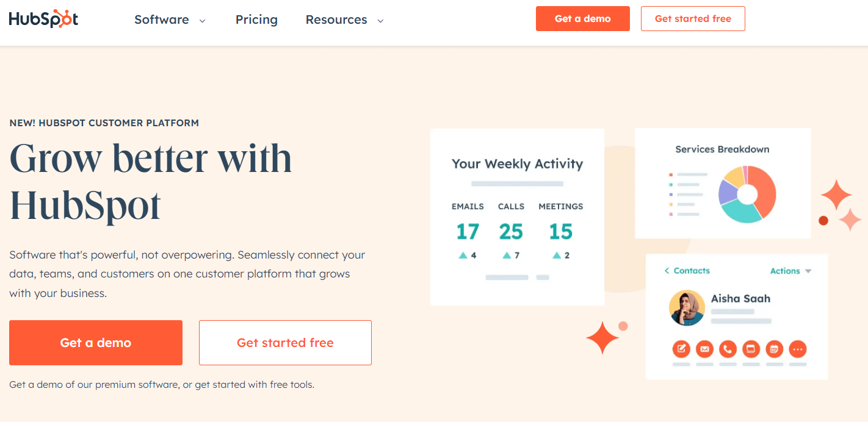Open the email icon on the contact card

(704, 349)
